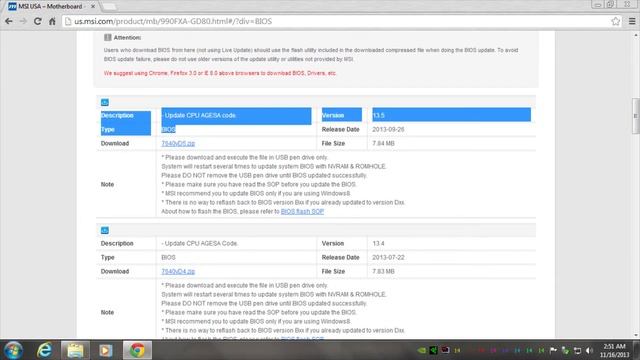
Task: Click the red browser suggestion text
Action: pos(220,73)
